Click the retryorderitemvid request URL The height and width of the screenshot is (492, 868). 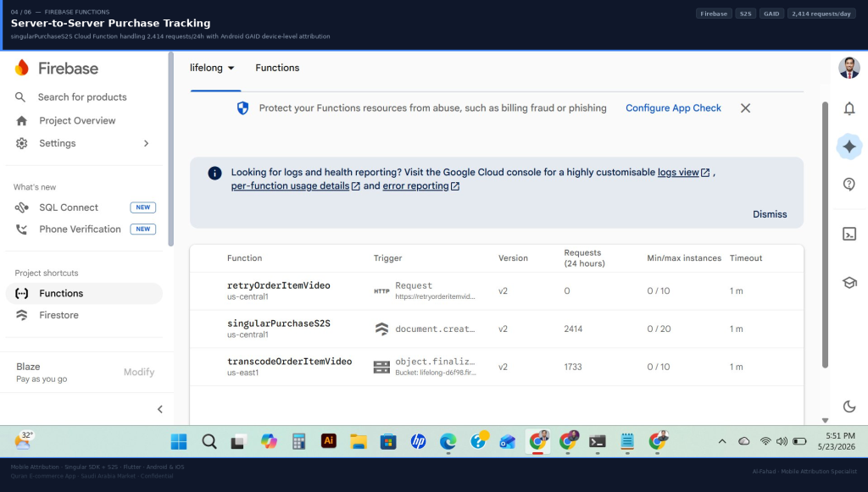[x=435, y=297]
